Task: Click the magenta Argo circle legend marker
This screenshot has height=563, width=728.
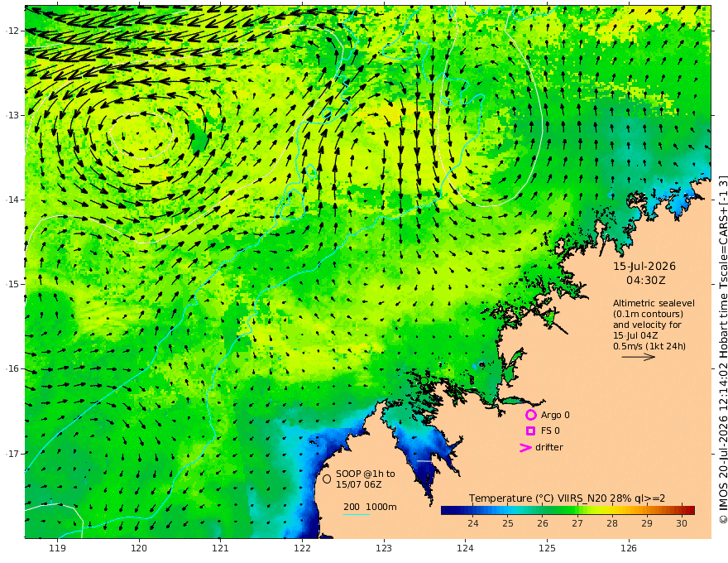Action: pos(530,415)
